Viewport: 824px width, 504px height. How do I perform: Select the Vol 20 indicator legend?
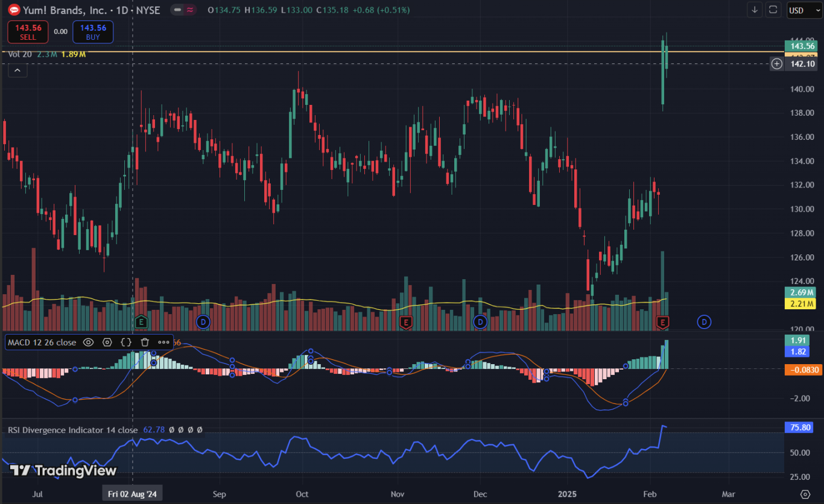point(20,54)
